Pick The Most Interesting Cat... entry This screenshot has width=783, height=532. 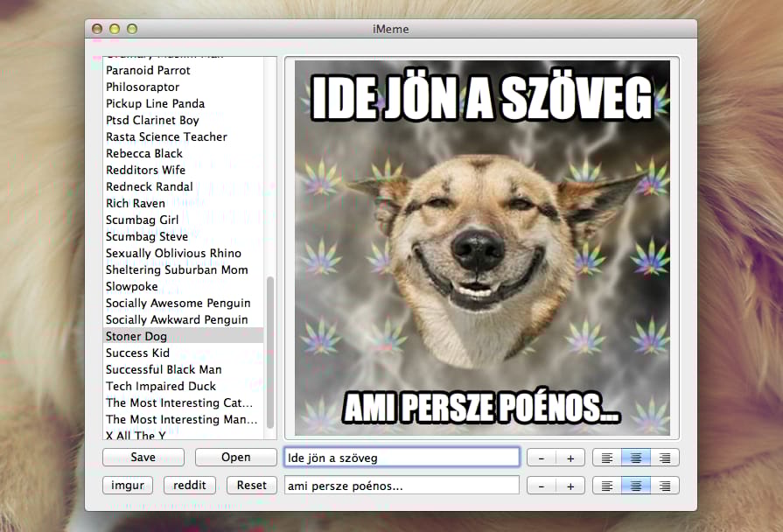tap(183, 402)
